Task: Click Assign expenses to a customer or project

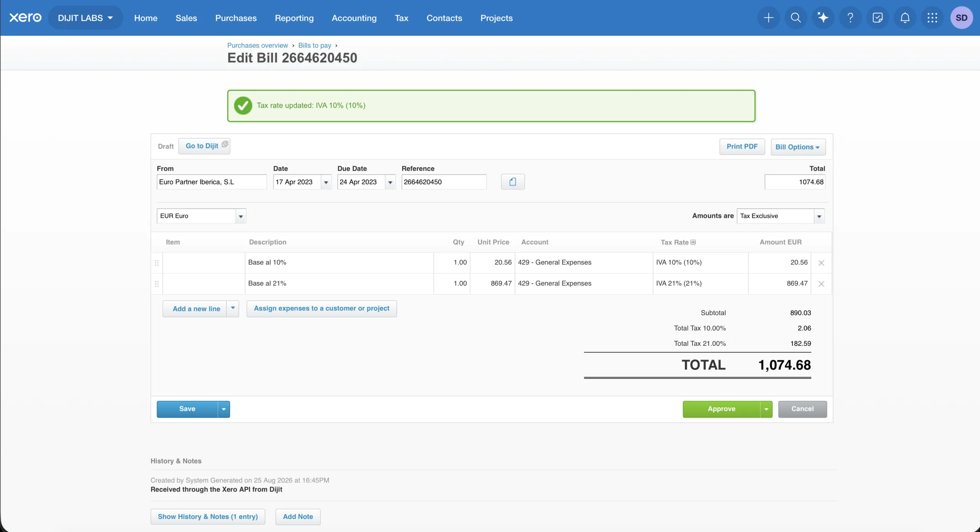Action: tap(322, 308)
